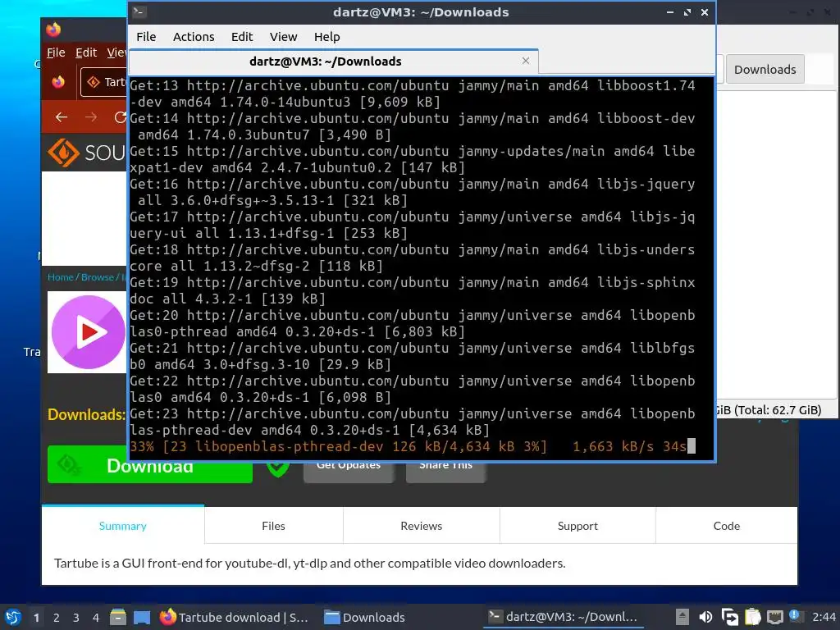Viewport: 840px width, 630px height.
Task: Open the terminal's View menu
Action: pyautogui.click(x=283, y=37)
